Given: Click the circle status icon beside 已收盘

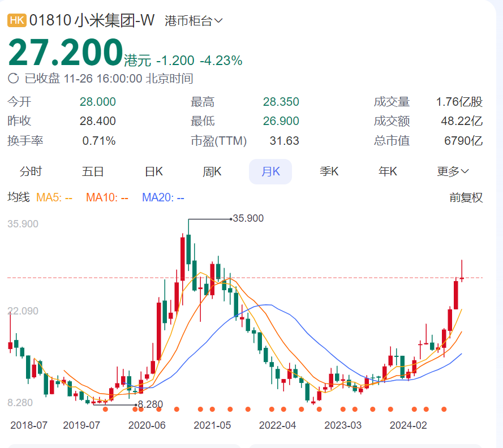Looking at the screenshot, I should click(x=13, y=78).
